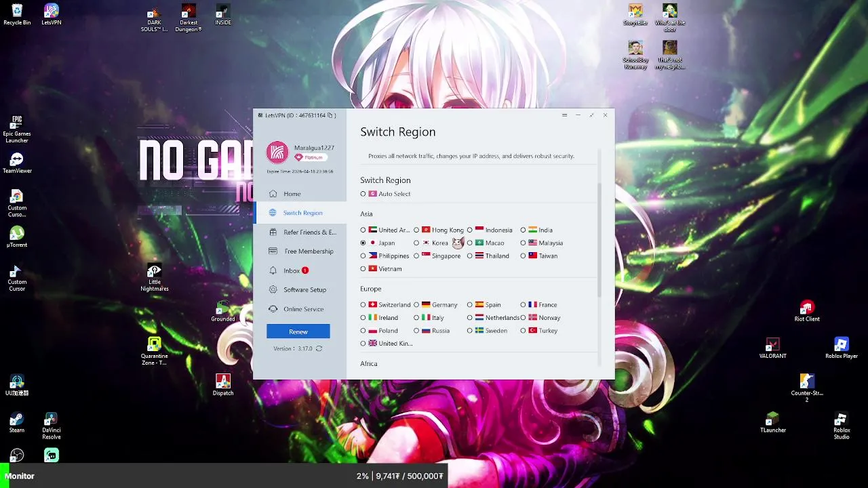This screenshot has height=488, width=868.
Task: Refresh version with the refresh icon
Action: [x=319, y=348]
